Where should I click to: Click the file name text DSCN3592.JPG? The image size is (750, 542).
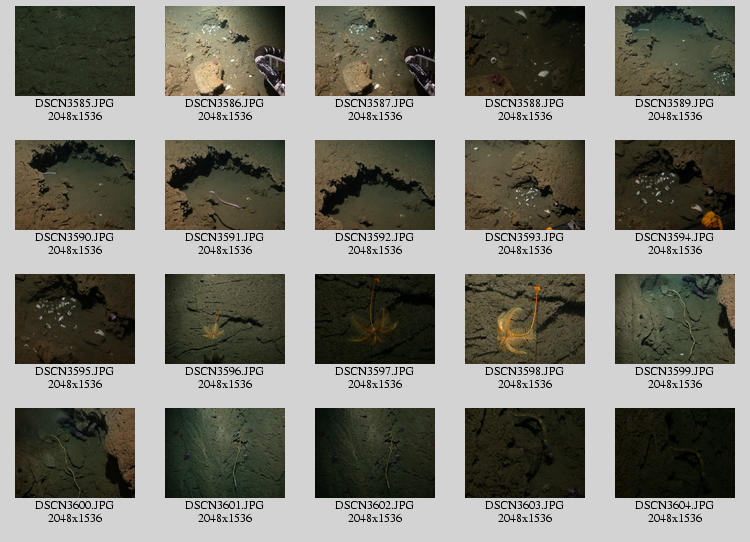(375, 237)
